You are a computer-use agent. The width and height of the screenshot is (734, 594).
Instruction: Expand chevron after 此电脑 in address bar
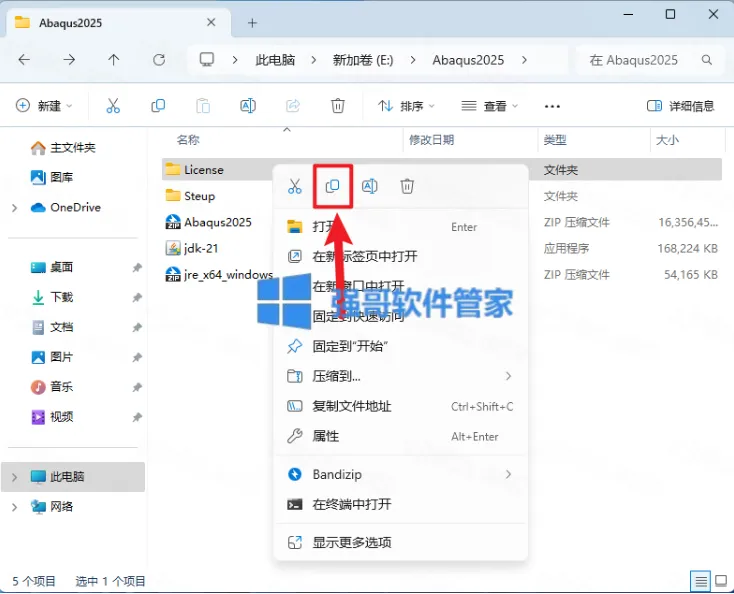(x=314, y=60)
